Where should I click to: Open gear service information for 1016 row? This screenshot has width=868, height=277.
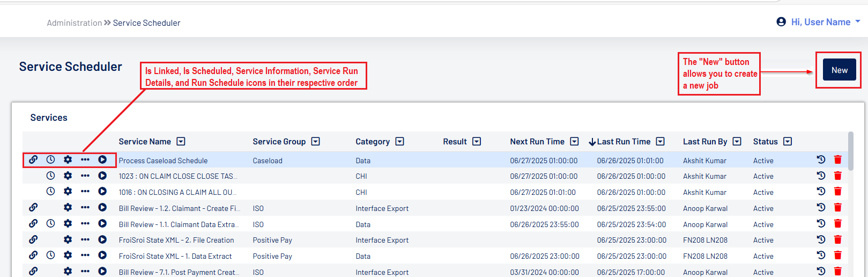point(68,192)
